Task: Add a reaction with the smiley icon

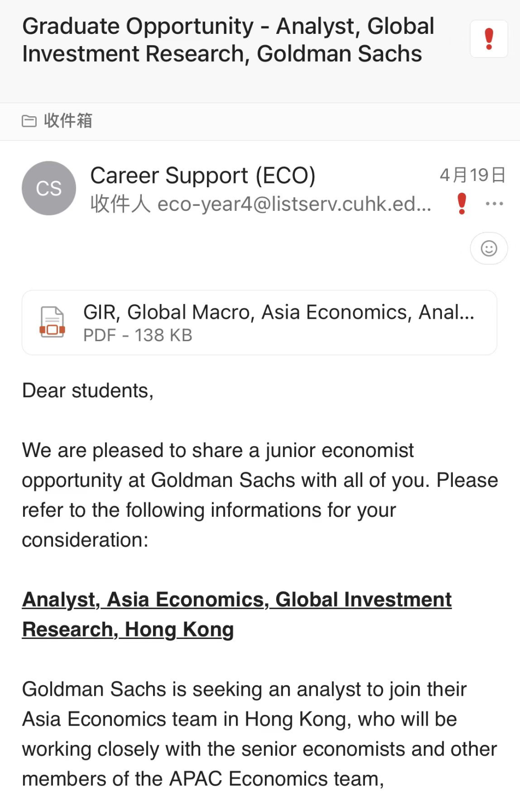Action: pyautogui.click(x=489, y=249)
